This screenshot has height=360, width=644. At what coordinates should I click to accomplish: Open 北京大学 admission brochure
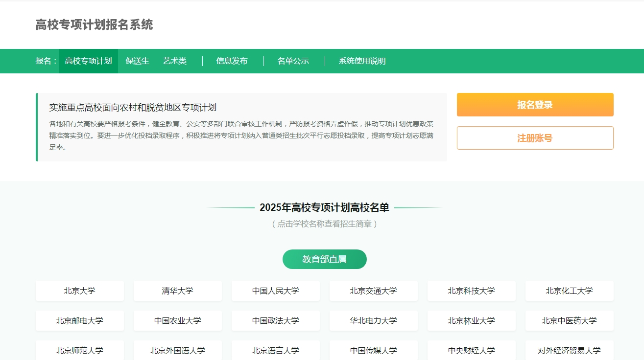pos(80,291)
